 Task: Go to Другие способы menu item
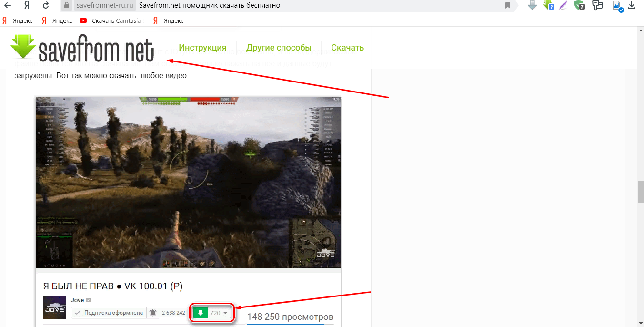pos(279,48)
